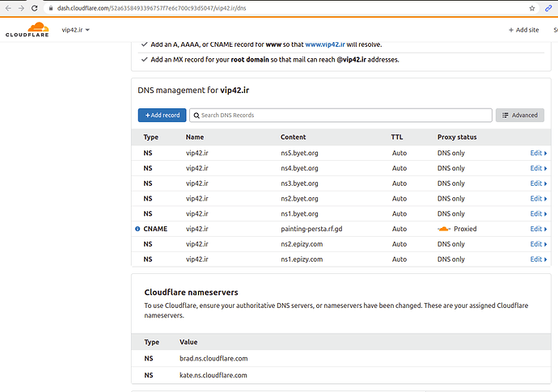Image resolution: width=558 pixels, height=392 pixels.
Task: Click magnifier icon in DNS search
Action: click(197, 116)
